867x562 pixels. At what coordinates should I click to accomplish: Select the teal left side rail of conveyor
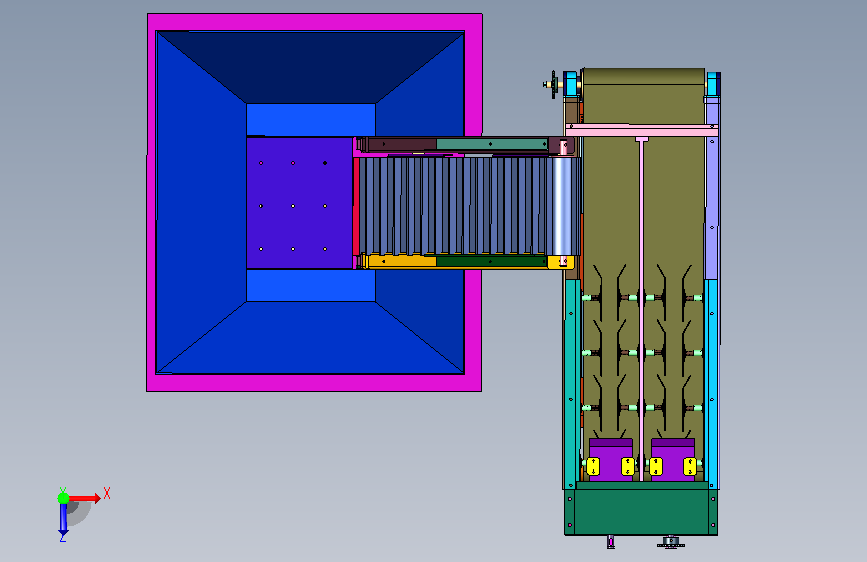point(572,384)
